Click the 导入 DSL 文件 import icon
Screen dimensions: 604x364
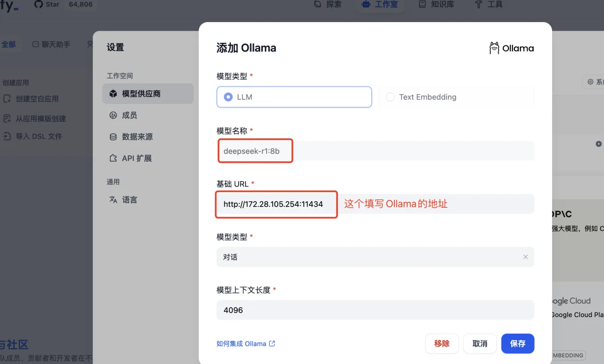(7, 136)
